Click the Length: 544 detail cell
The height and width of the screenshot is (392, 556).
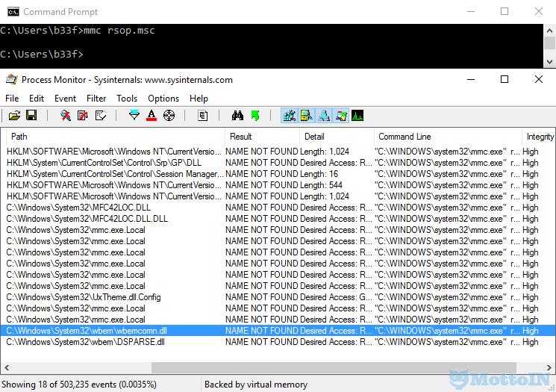click(x=321, y=185)
